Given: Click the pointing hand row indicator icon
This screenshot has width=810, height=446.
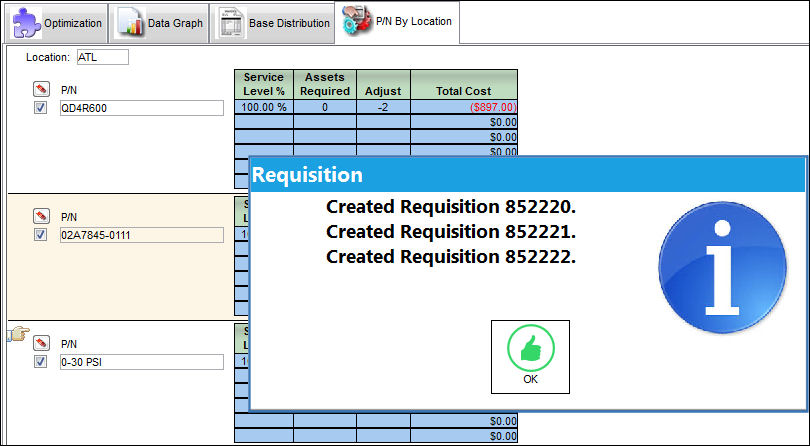Looking at the screenshot, I should point(18,334).
